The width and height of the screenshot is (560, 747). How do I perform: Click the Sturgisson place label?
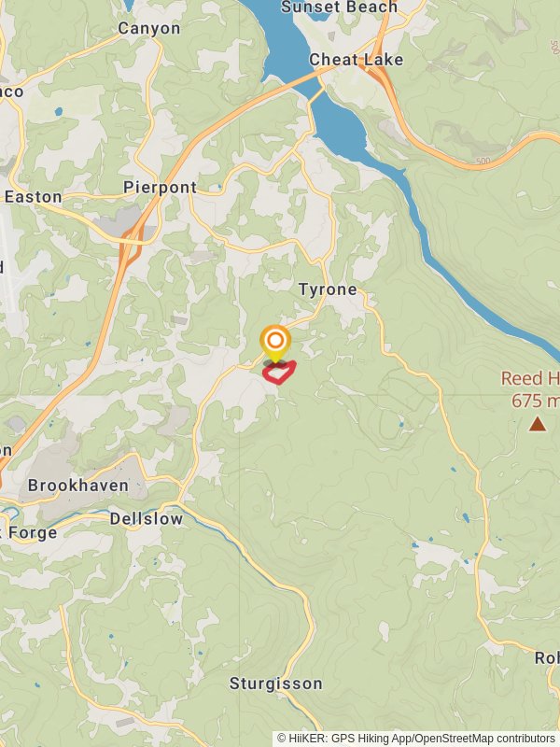275,684
